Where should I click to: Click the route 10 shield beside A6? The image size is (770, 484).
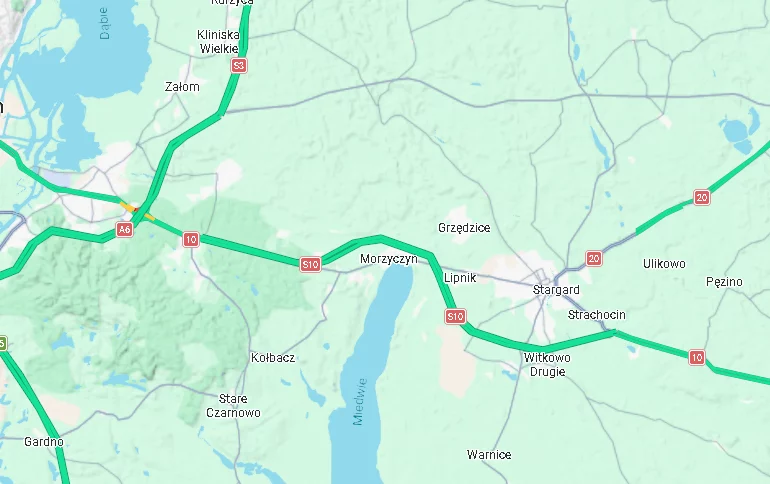pyautogui.click(x=191, y=240)
